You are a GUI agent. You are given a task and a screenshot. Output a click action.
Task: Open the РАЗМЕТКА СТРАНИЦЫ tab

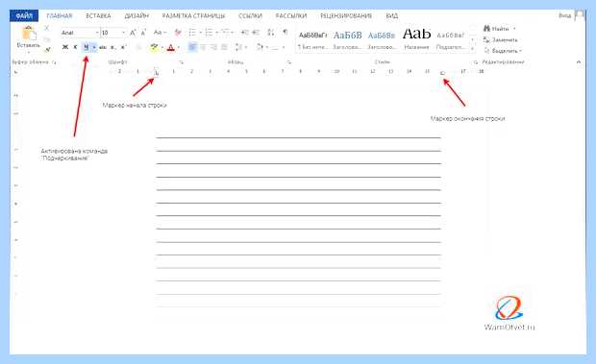point(193,16)
